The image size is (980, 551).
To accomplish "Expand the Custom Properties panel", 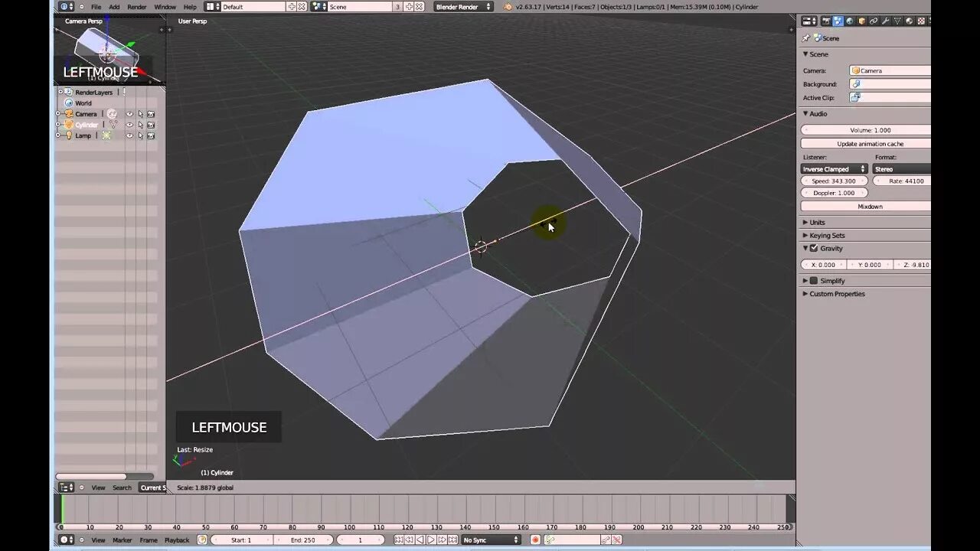I will (805, 294).
